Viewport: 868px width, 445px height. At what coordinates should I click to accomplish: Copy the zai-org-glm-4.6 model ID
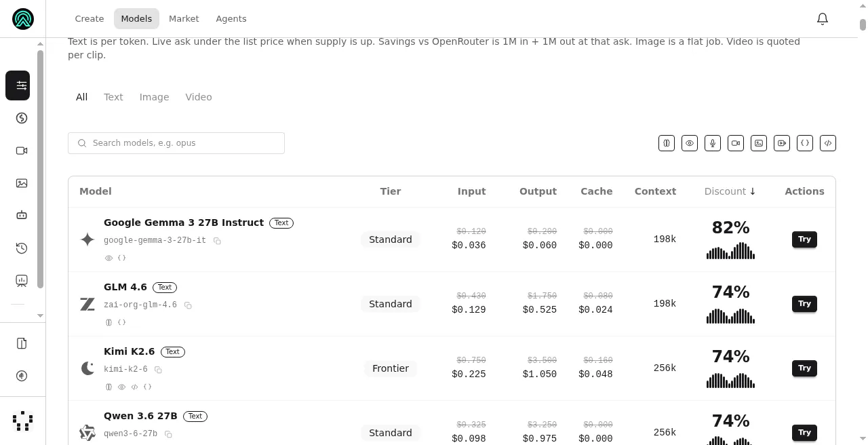pos(188,305)
